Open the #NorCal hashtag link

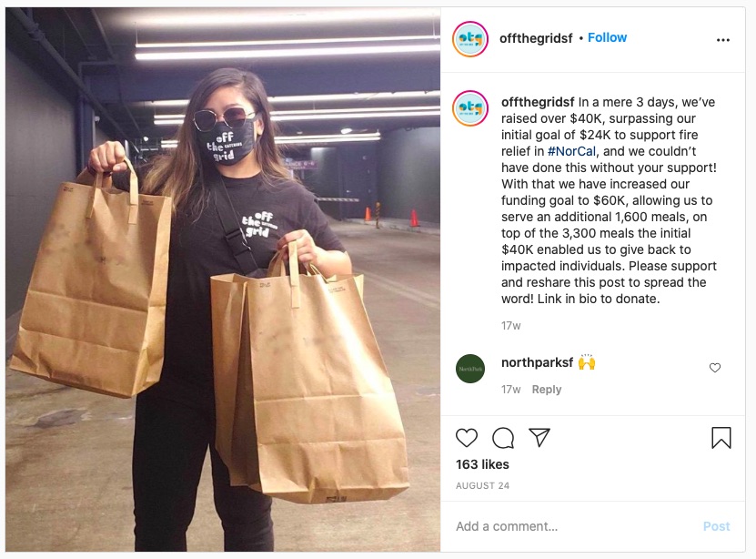coord(572,151)
